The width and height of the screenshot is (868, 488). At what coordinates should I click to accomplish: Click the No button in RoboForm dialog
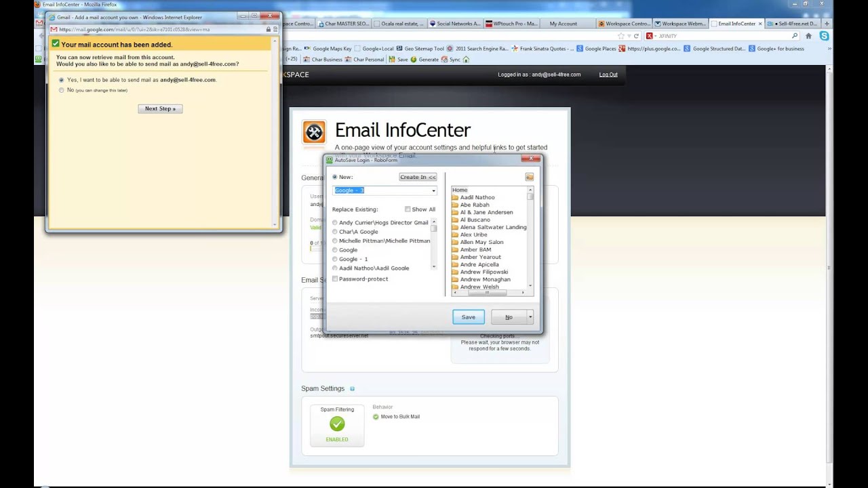coord(509,317)
